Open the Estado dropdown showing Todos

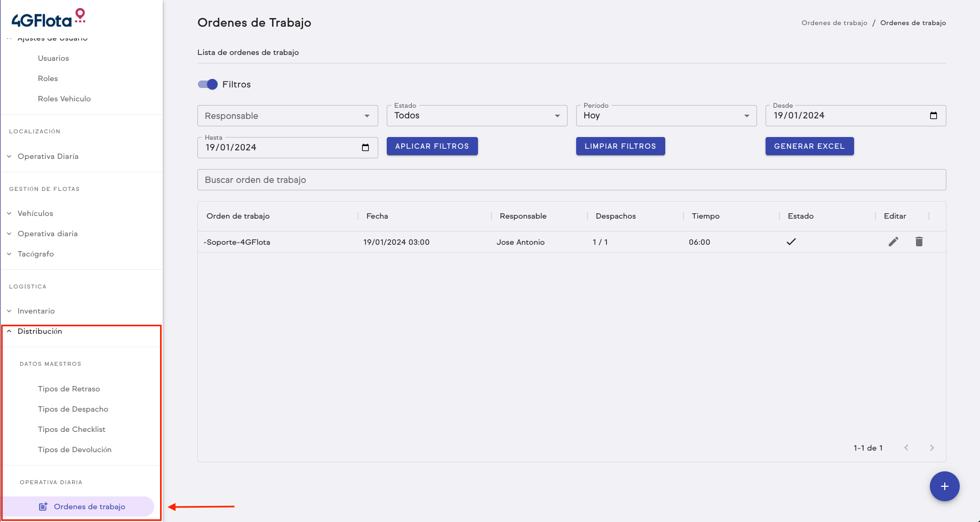point(476,116)
